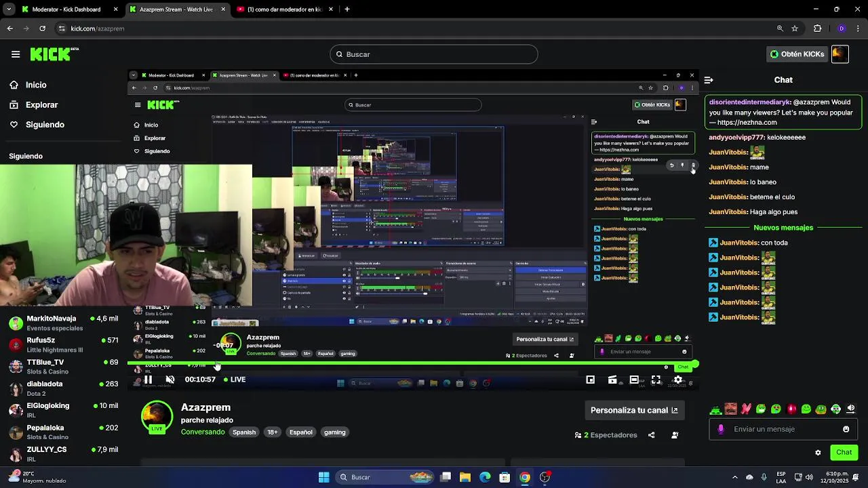Open the emoji picker in chat input
This screenshot has width=868, height=488.
tap(846, 429)
